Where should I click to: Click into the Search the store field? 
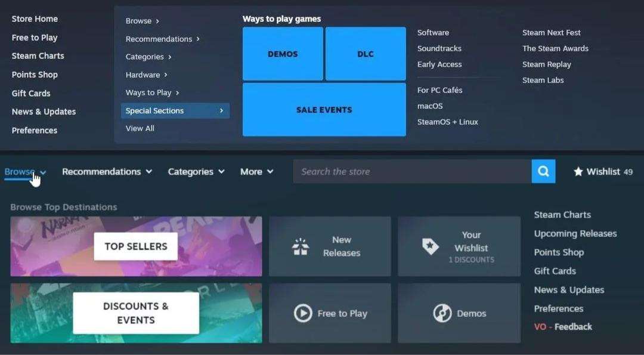411,172
